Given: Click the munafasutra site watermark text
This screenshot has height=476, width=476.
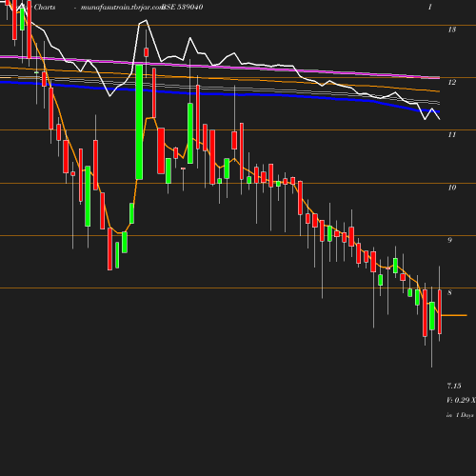Looking at the screenshot, I should coord(122,8).
